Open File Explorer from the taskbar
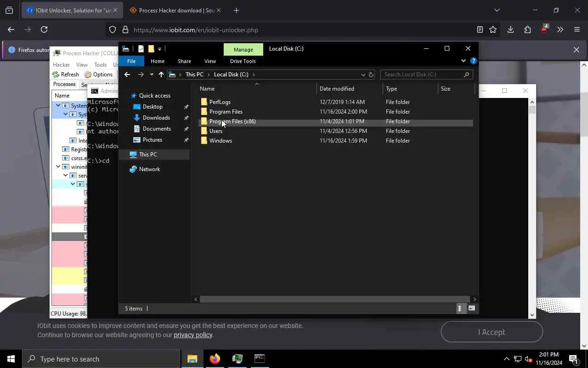The height and width of the screenshot is (368, 588). pos(192,359)
